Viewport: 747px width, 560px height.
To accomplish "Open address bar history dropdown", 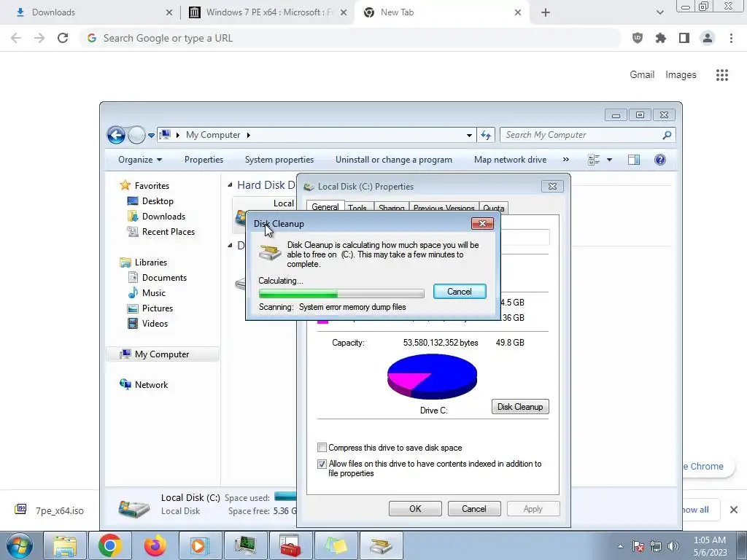I will click(469, 135).
